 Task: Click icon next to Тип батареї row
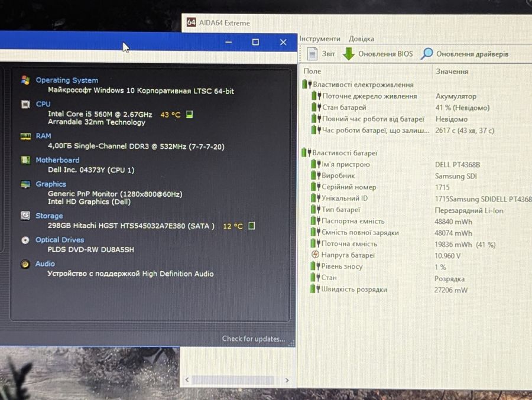(x=316, y=209)
